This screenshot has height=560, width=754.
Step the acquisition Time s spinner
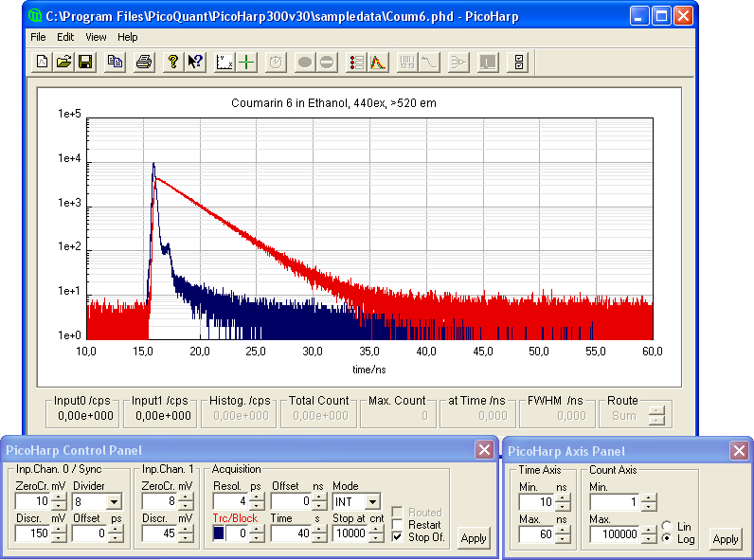(319, 533)
